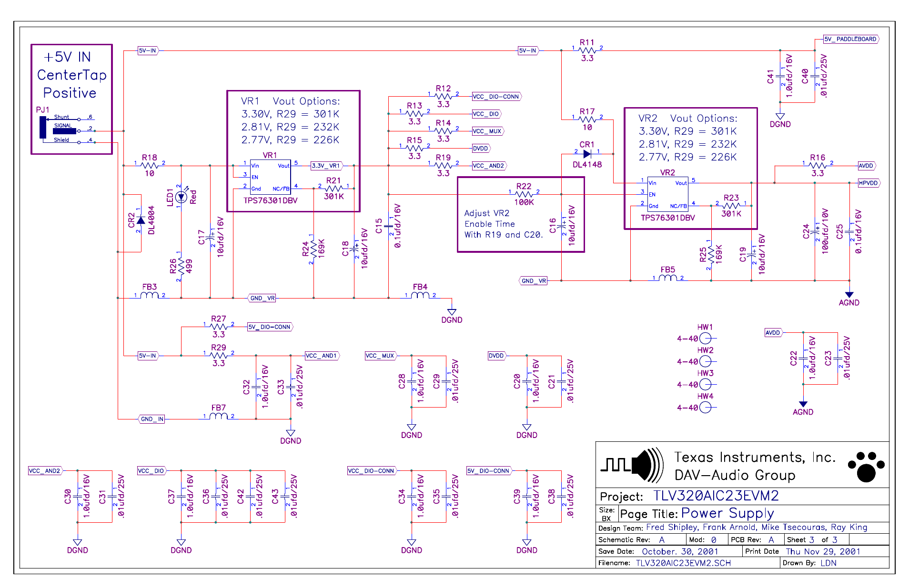
Task: Select the R24 169K resistor symbol
Action: click(x=313, y=249)
